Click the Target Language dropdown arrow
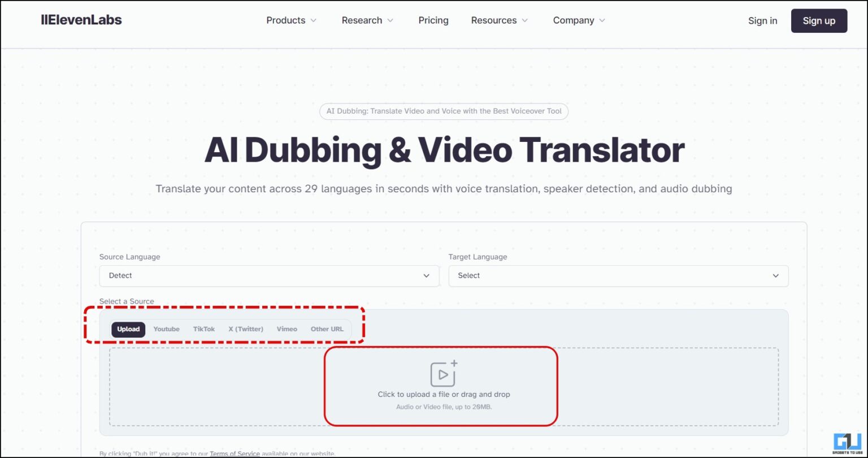 click(776, 276)
